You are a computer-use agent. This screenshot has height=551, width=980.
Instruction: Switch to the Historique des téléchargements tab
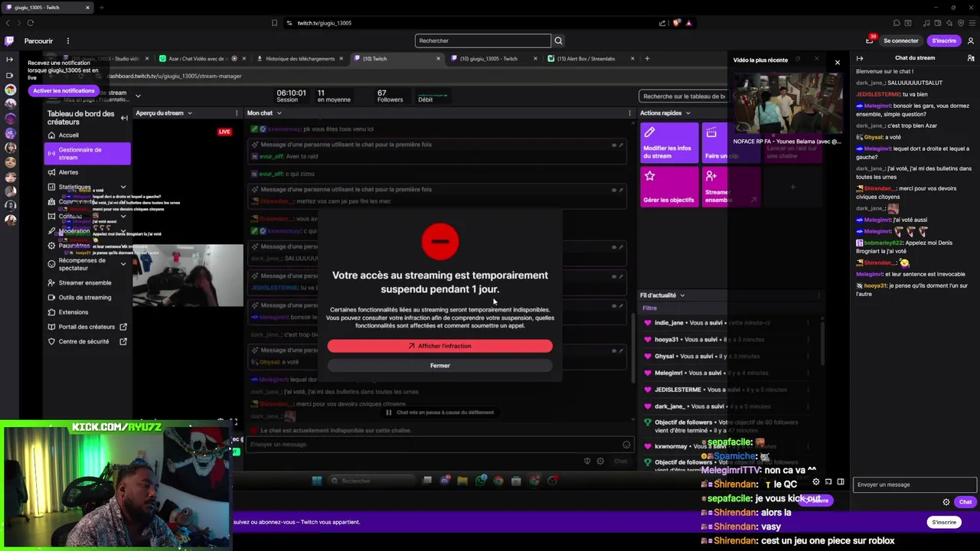299,59
